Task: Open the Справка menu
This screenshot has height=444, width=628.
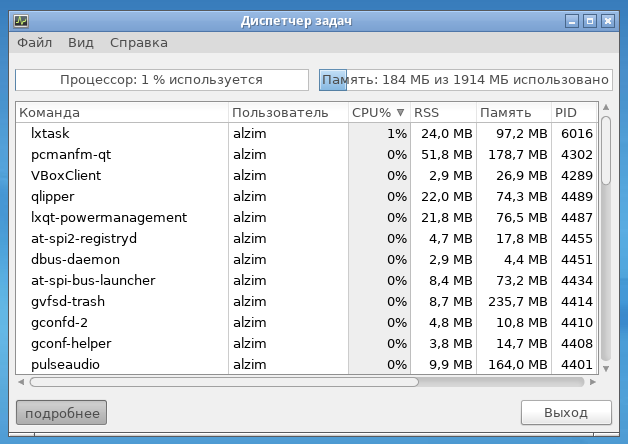Action: 139,43
